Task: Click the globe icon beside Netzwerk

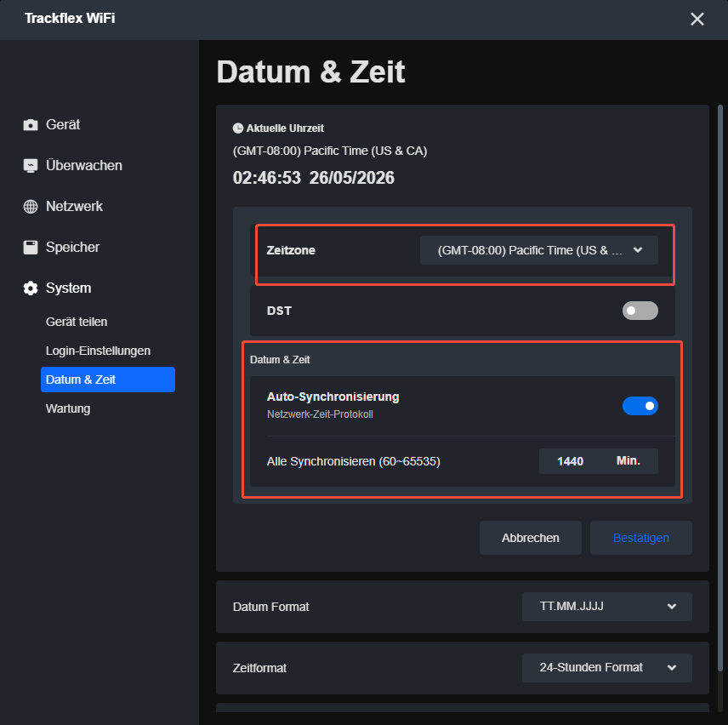Action: tap(31, 206)
